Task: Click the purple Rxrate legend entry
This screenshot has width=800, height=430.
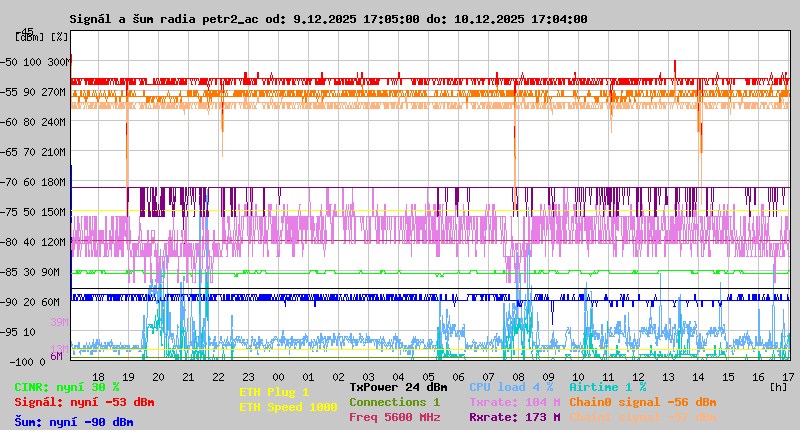Action: [x=515, y=417]
